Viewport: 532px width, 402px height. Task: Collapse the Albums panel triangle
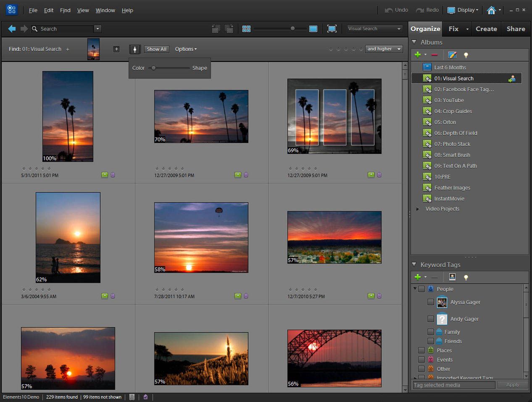pos(414,42)
